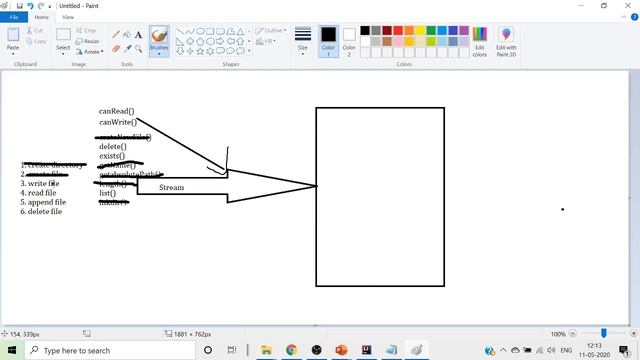
Task: Open the shape Fill dropdown
Action: [x=266, y=41]
